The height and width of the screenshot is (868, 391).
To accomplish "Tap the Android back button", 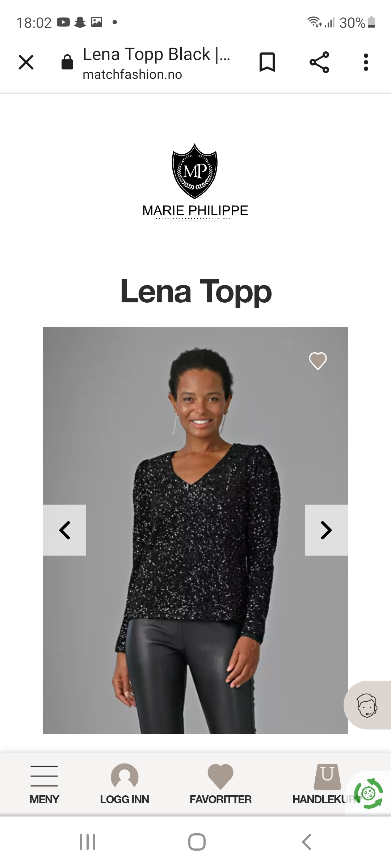I will pos(306,842).
